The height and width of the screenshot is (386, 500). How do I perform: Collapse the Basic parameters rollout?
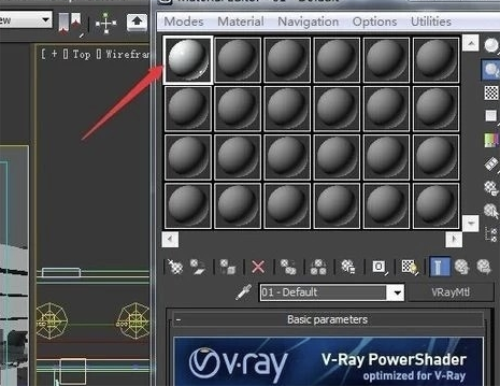[x=179, y=320]
